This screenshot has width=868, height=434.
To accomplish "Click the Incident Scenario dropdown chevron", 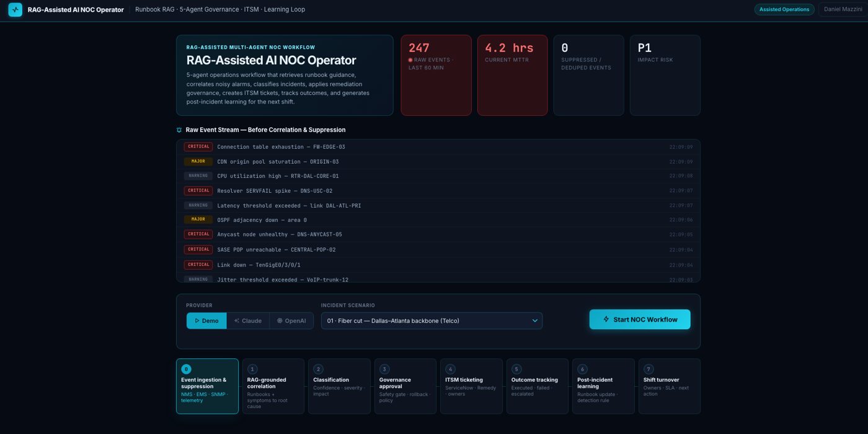I will click(x=534, y=321).
